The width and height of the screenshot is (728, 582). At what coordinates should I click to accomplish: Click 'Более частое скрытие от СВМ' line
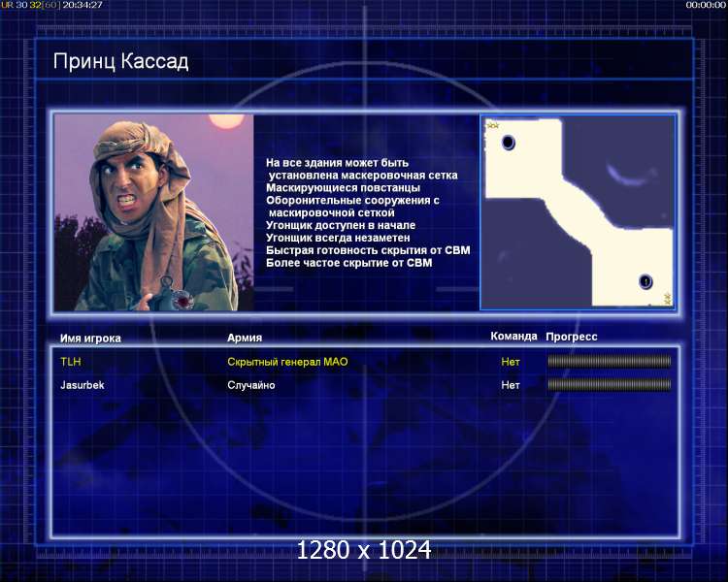(x=349, y=263)
